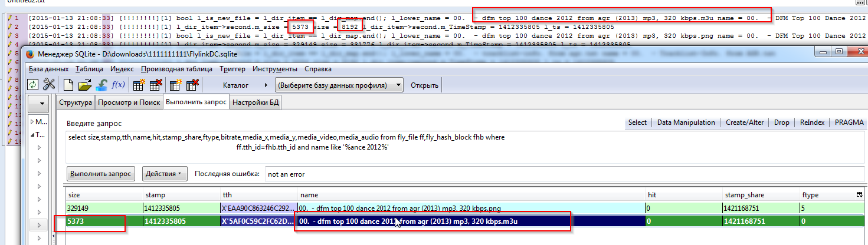Click the name cell ending in 320 kbps.png
Image resolution: width=868 pixels, height=245 pixels.
click(471, 208)
